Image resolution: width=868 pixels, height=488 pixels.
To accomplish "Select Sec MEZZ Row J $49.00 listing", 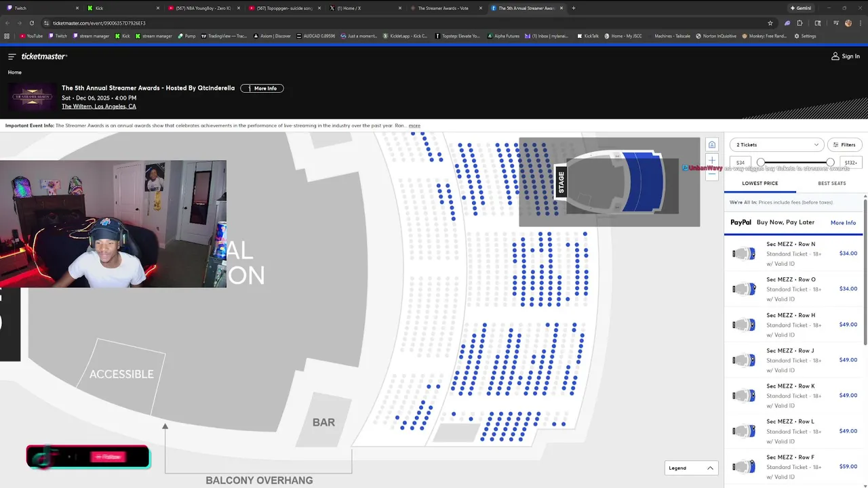I will point(793,360).
